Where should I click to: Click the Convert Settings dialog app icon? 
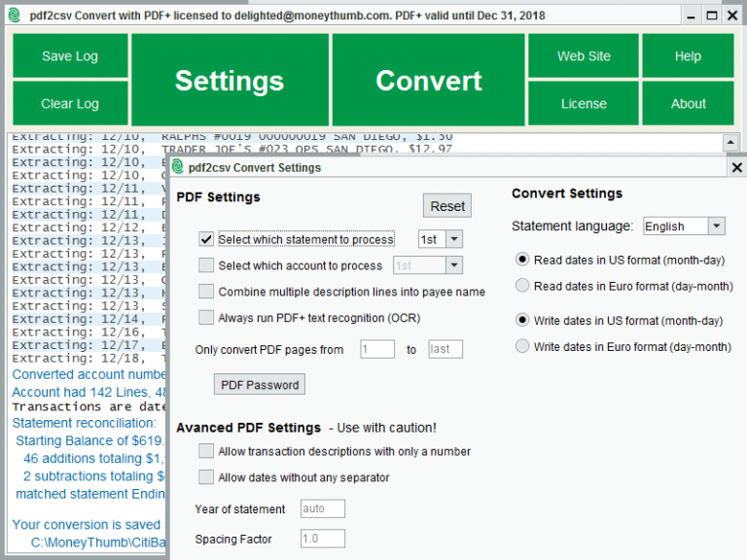(x=178, y=167)
